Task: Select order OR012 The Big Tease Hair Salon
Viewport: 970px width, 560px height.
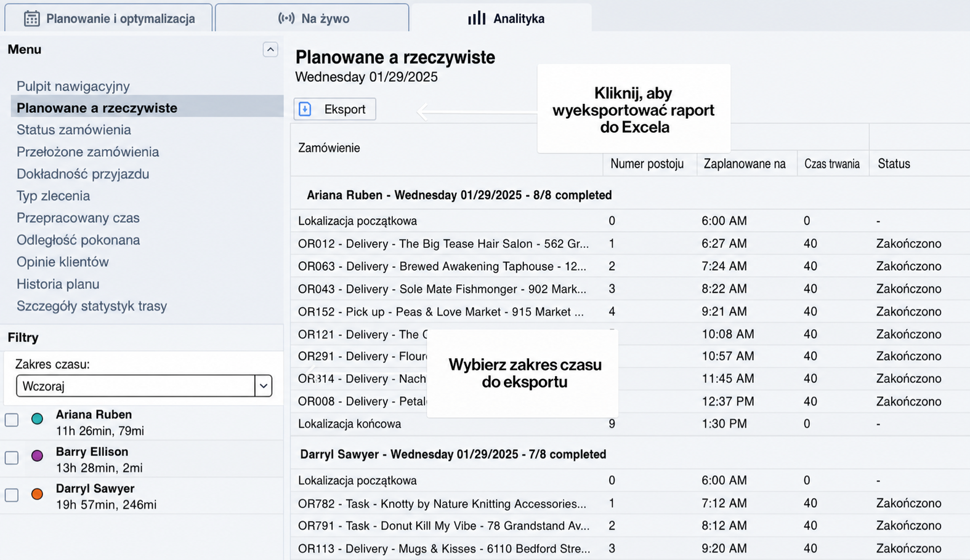Action: pos(443,244)
